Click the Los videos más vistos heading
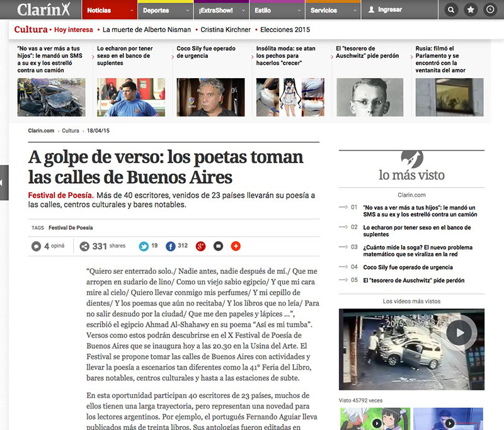 point(411,301)
